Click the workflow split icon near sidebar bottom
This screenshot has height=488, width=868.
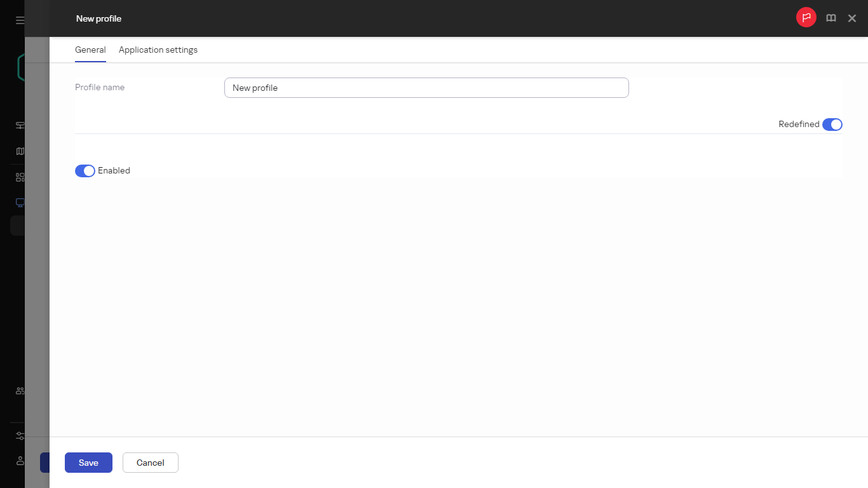[x=18, y=436]
